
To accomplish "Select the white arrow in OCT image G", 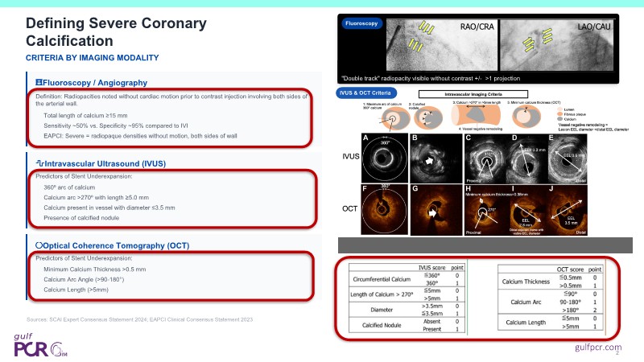I will [x=433, y=212].
